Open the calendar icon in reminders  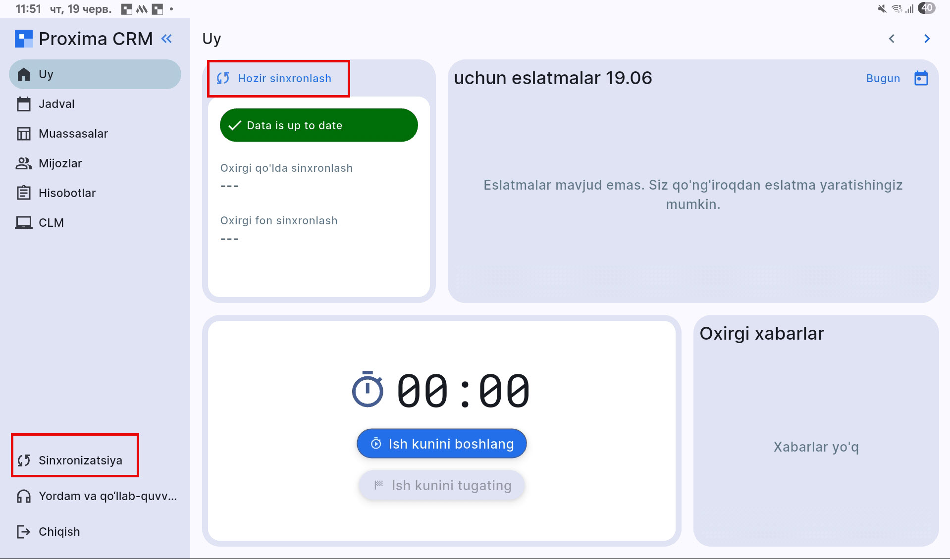tap(921, 78)
